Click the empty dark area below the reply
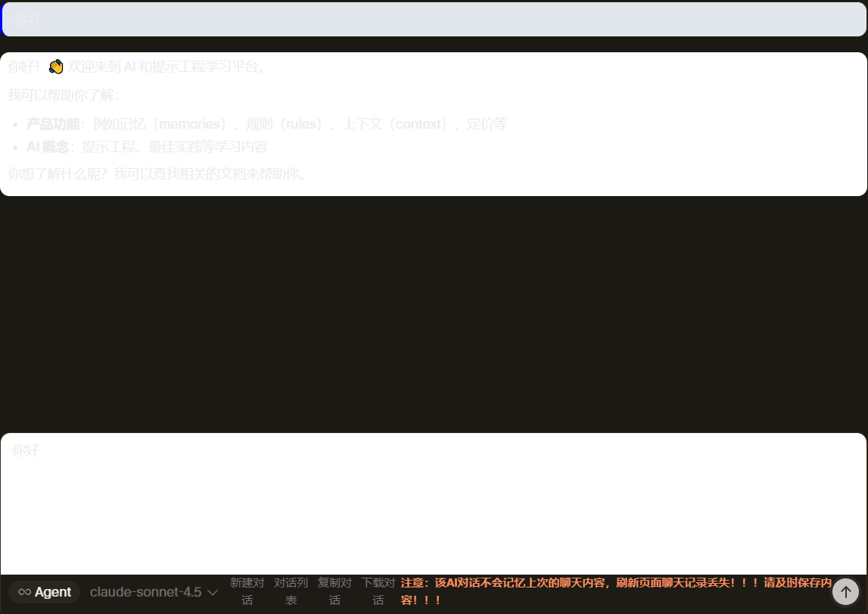 pyautogui.click(x=433, y=310)
